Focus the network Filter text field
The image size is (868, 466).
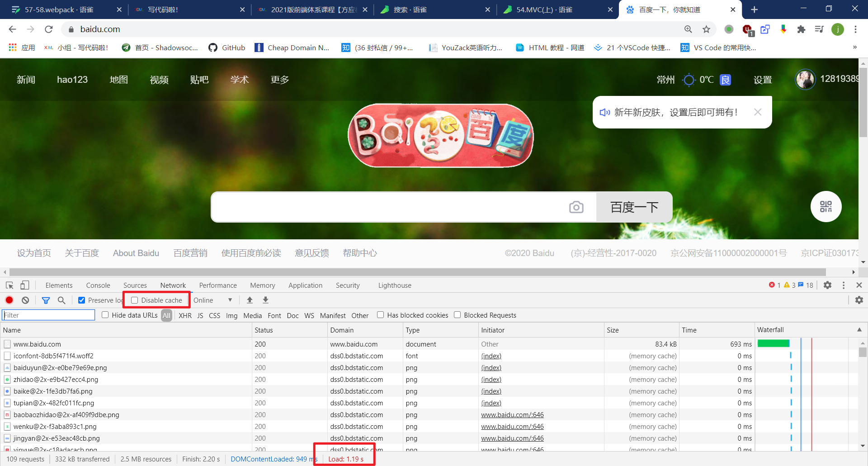(x=48, y=315)
